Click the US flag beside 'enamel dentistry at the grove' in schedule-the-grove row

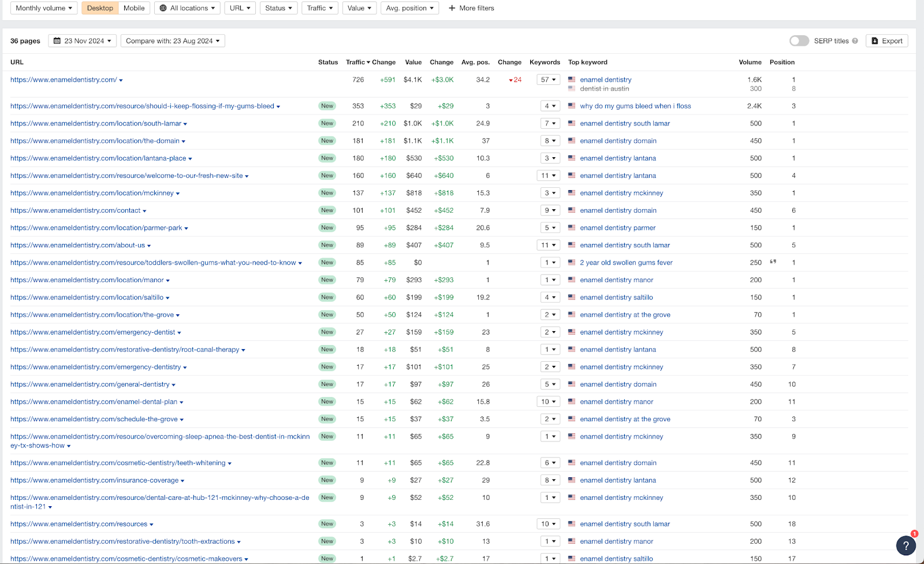click(x=572, y=419)
